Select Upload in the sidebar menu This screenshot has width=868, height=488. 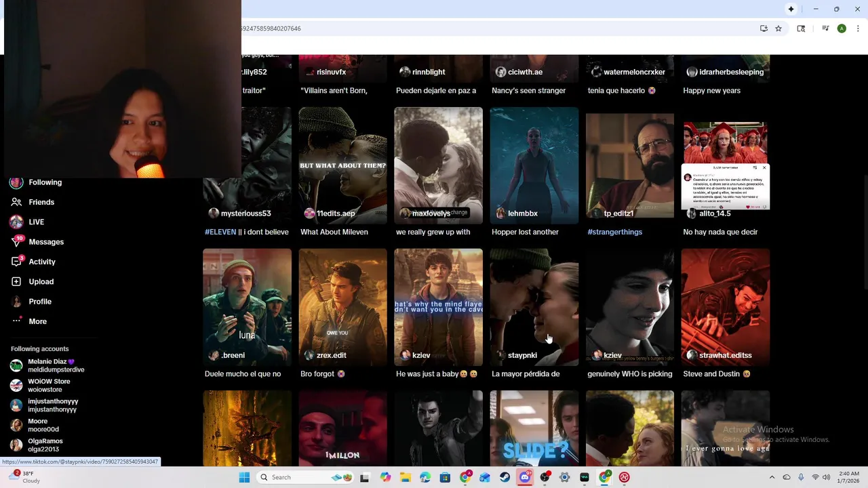pyautogui.click(x=41, y=281)
